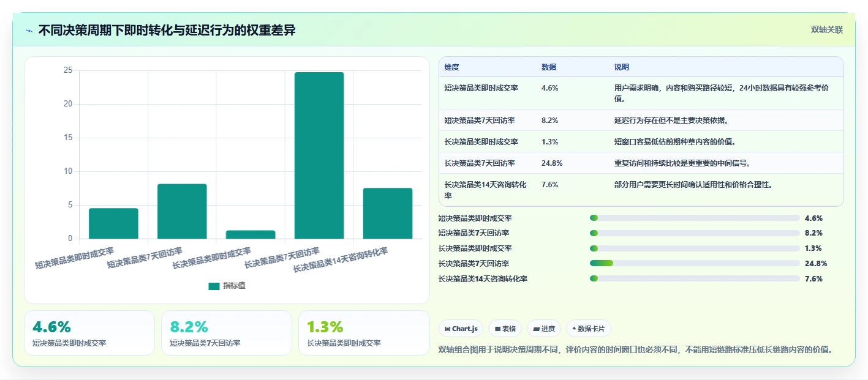Click the 长决策品类14天咨询转化率 bar in chart
The image size is (868, 380).
click(388, 213)
